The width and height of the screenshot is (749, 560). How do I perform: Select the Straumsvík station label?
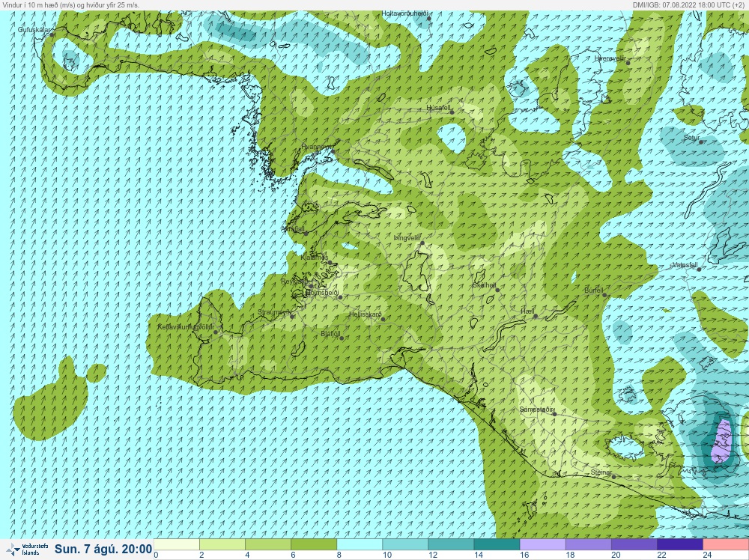click(274, 312)
